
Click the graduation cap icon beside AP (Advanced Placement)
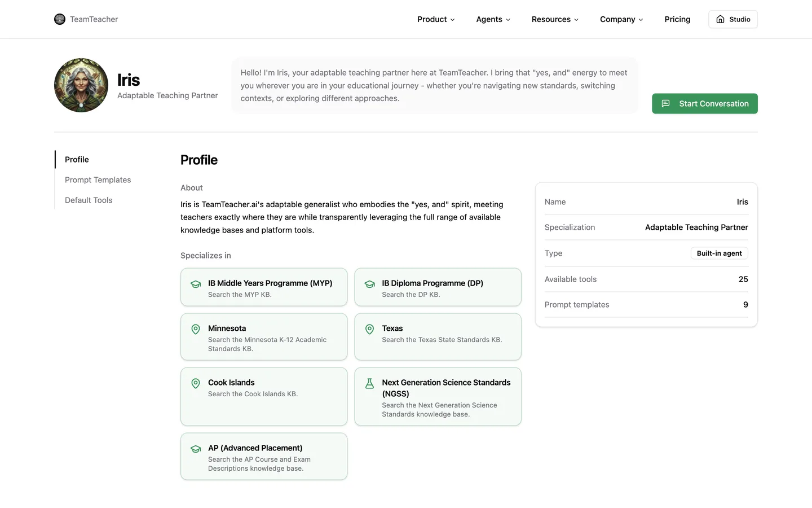point(196,449)
